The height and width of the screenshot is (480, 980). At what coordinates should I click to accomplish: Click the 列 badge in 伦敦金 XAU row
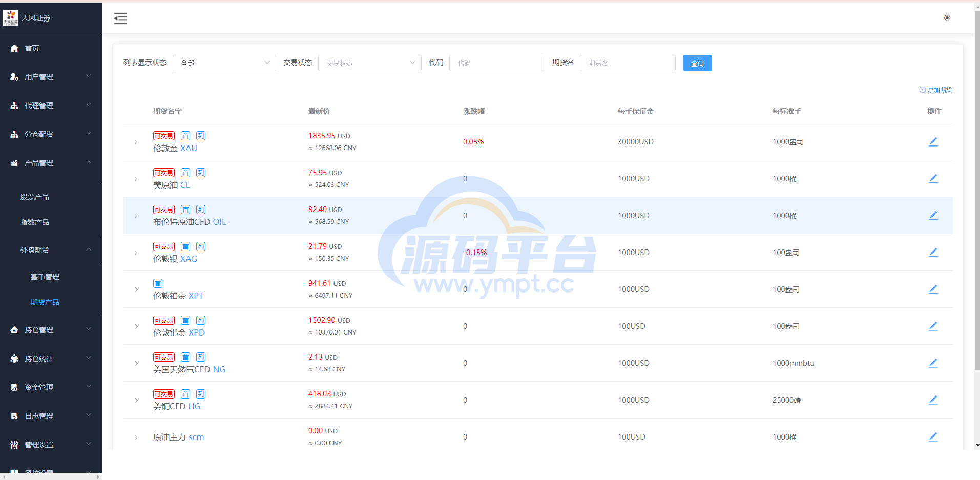point(201,136)
